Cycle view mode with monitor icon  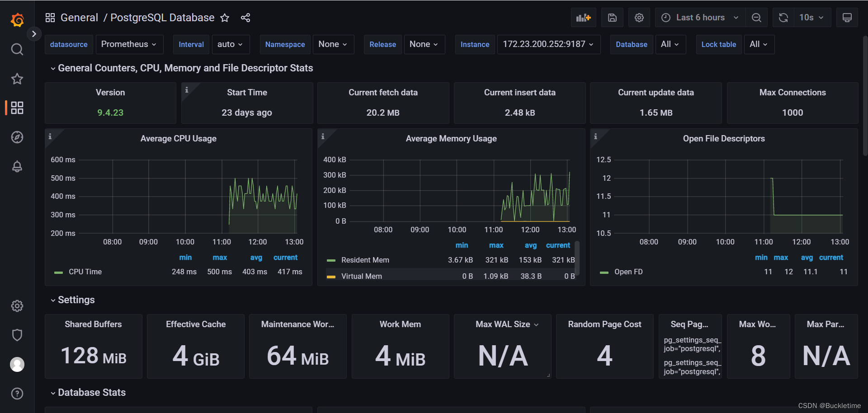847,18
